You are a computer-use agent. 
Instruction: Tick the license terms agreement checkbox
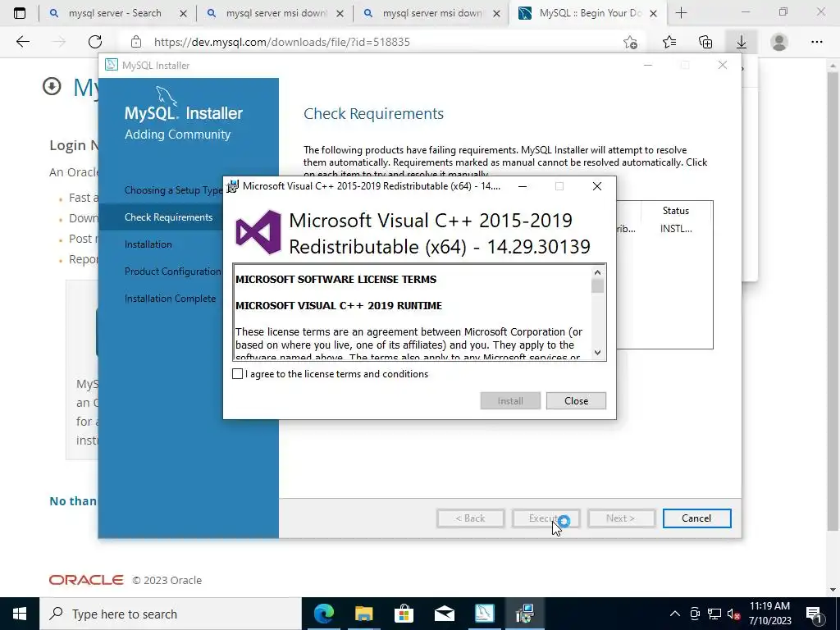point(237,374)
